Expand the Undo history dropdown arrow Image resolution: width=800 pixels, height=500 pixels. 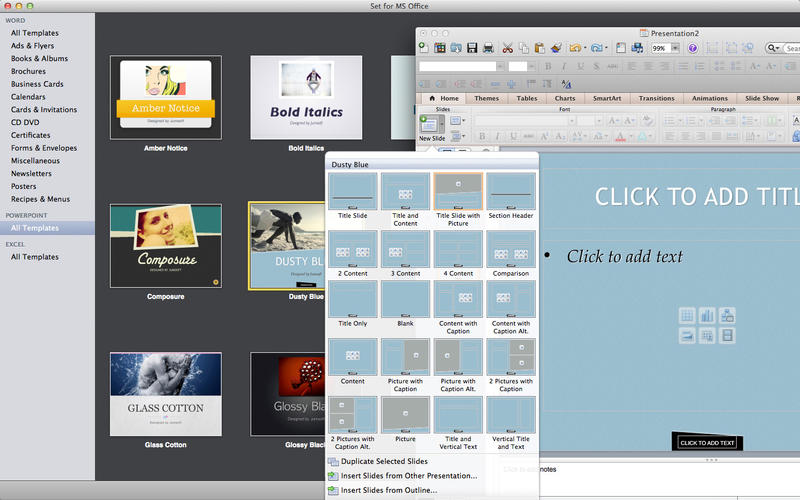[x=586, y=47]
